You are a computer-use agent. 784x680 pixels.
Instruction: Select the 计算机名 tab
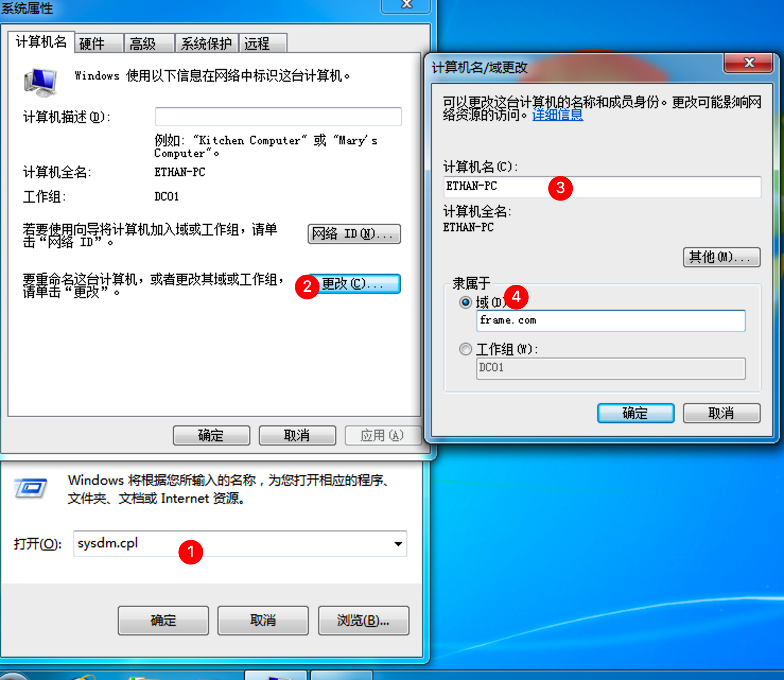tap(41, 42)
